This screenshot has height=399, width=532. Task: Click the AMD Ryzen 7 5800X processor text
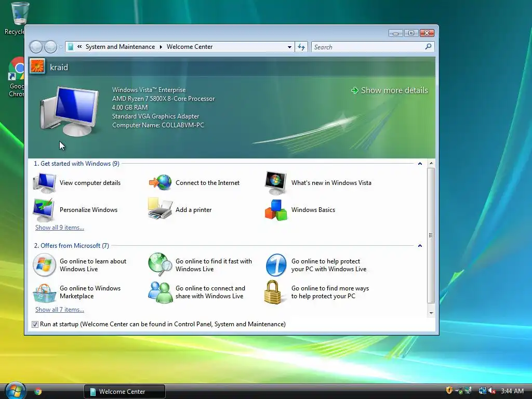pyautogui.click(x=164, y=99)
